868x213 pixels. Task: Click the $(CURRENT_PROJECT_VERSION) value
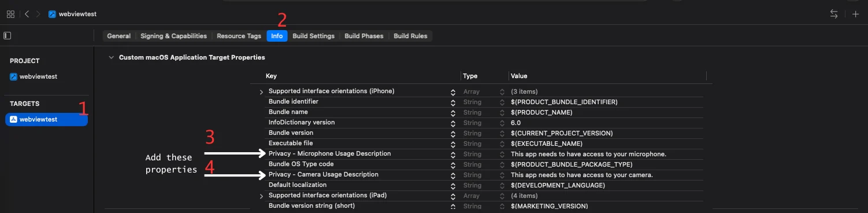pyautogui.click(x=562, y=134)
